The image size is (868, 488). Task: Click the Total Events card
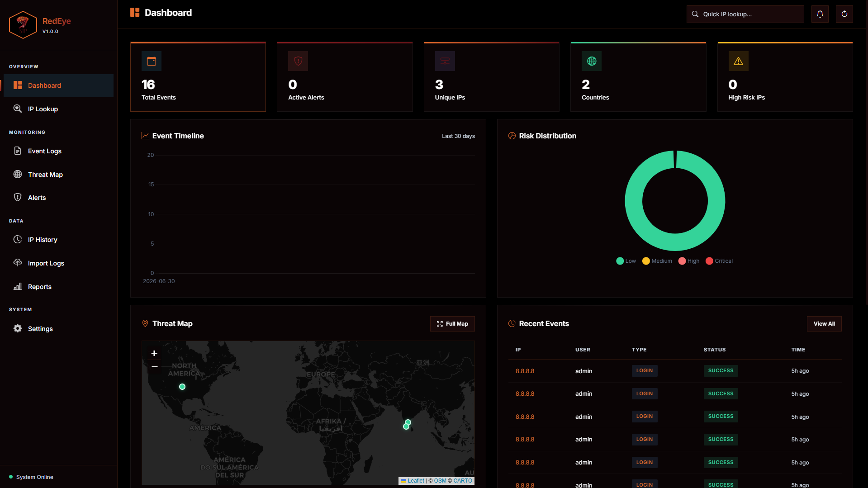(198, 77)
